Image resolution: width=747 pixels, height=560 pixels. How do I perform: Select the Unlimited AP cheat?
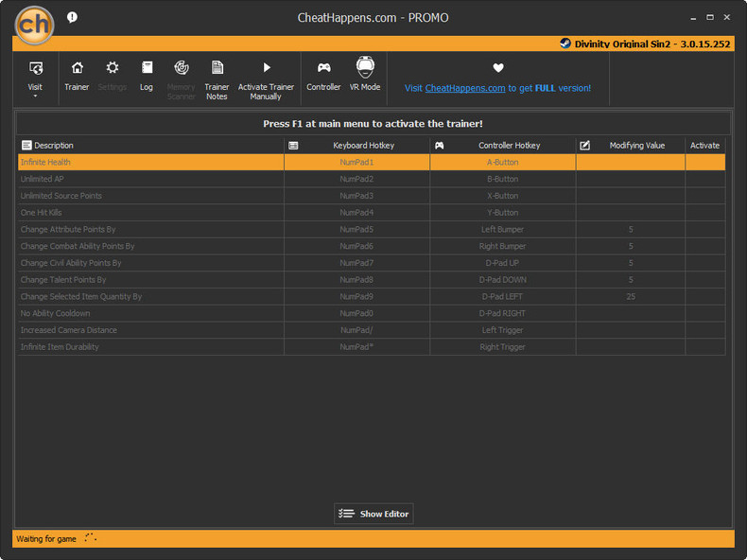(372, 179)
